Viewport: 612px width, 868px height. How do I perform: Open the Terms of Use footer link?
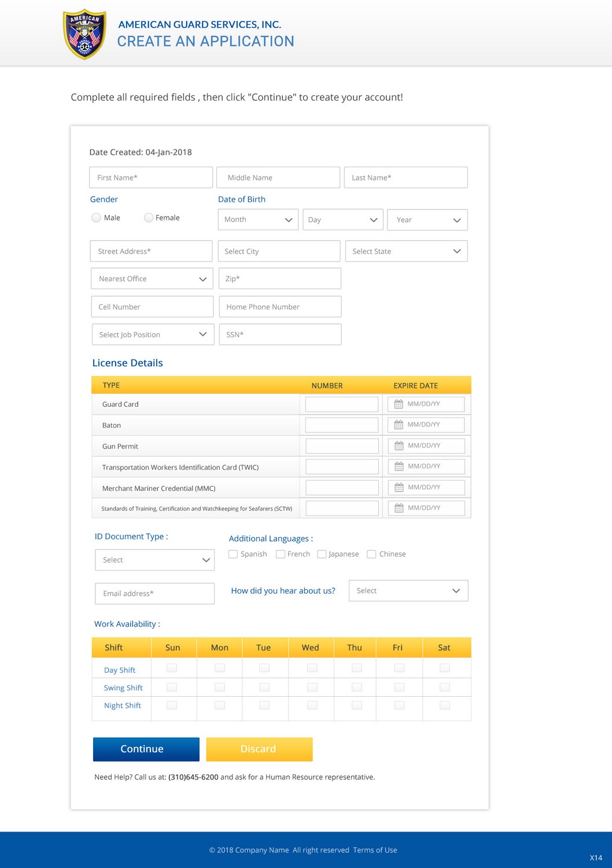pos(375,850)
